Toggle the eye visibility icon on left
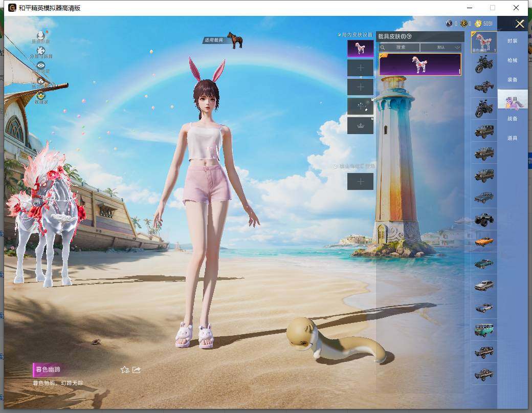 point(41,65)
